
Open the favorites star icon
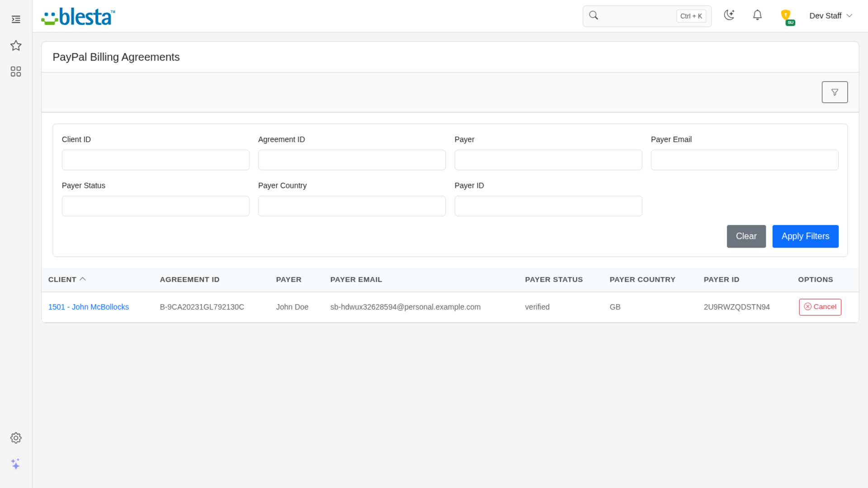click(16, 45)
